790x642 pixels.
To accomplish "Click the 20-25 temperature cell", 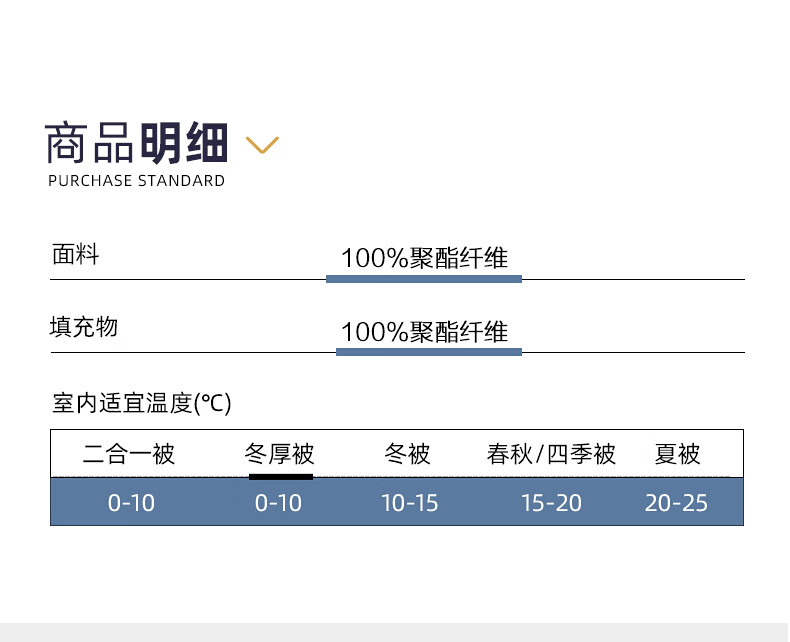I will 676,503.
